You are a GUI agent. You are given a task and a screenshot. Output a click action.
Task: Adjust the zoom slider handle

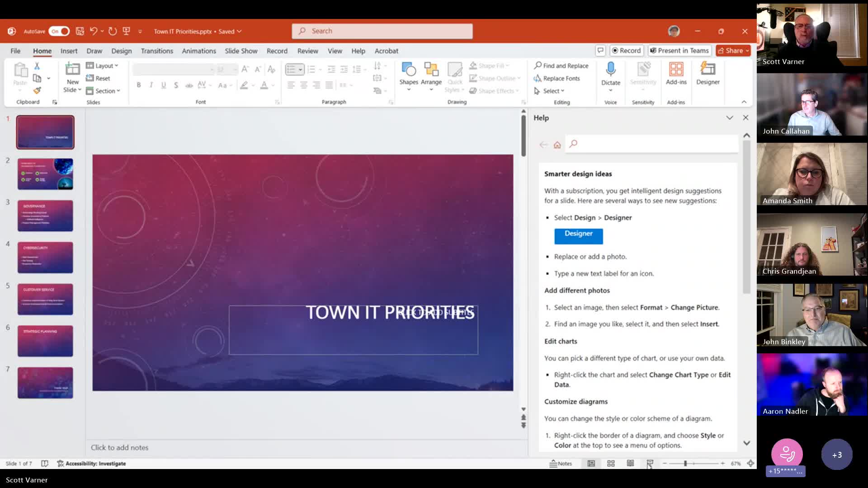click(685, 463)
